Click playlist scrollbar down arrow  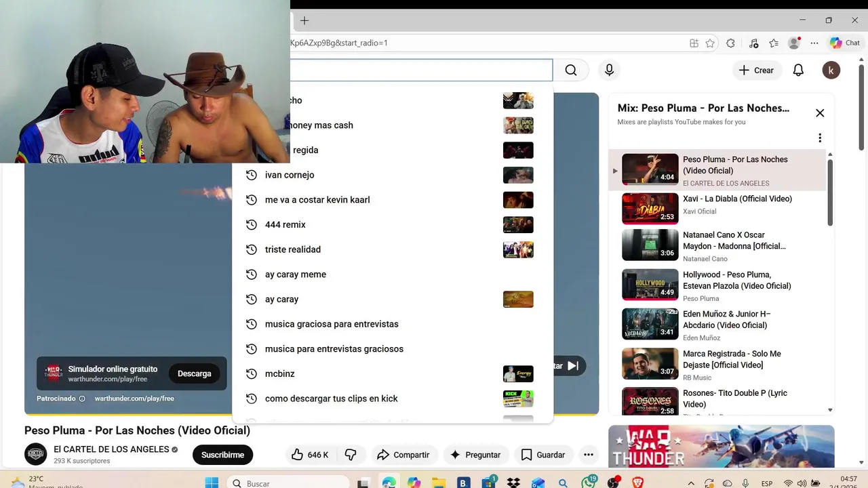[x=830, y=410]
